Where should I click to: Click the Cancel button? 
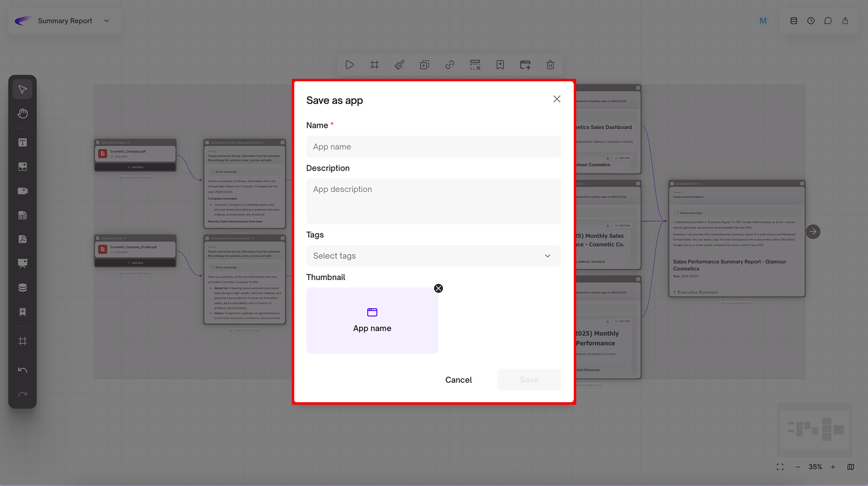458,380
